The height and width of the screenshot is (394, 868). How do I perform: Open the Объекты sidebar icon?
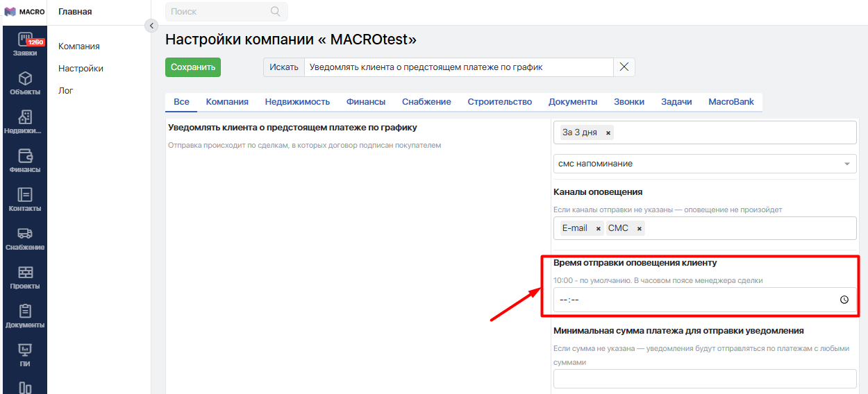(x=25, y=83)
